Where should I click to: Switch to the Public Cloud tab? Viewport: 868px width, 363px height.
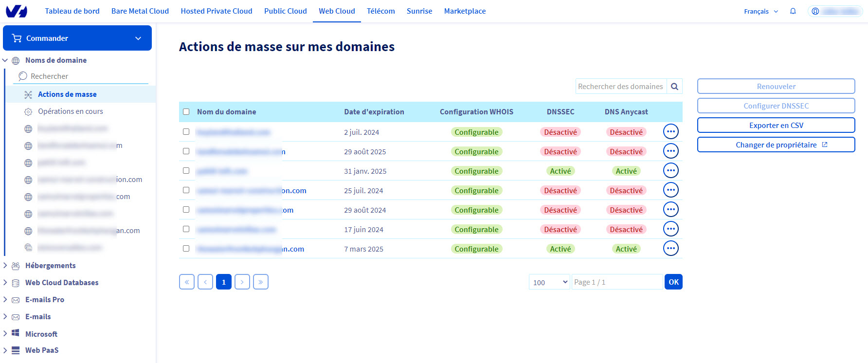point(286,11)
